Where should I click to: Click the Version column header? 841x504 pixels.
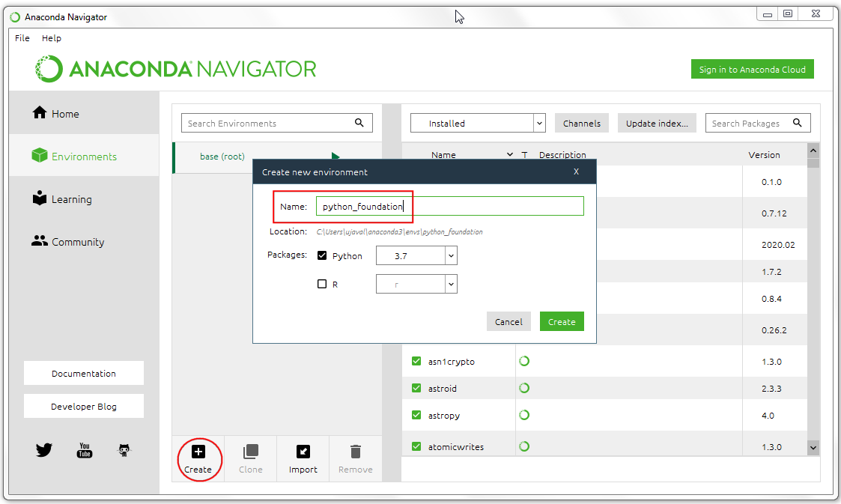point(765,155)
